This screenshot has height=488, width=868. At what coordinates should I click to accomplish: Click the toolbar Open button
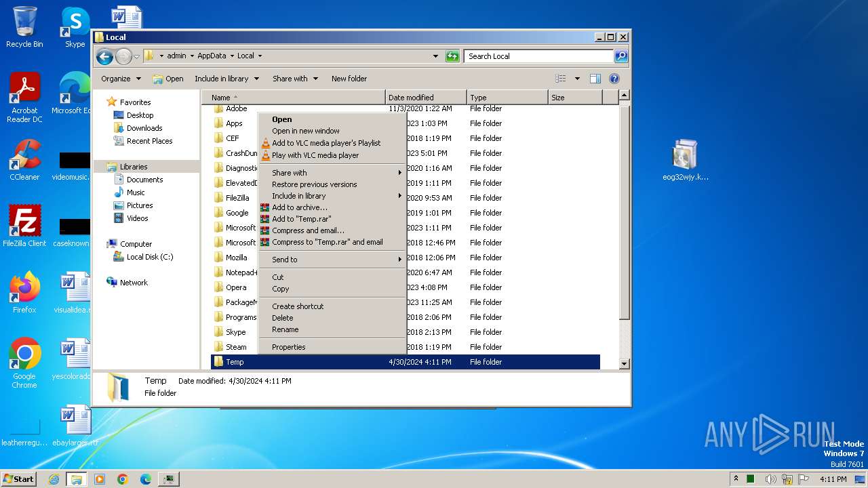(x=168, y=79)
